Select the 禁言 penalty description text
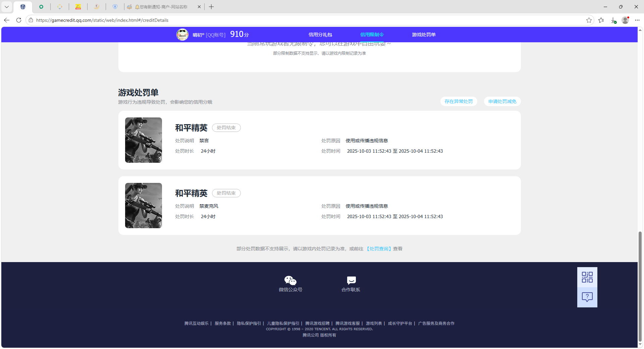 click(204, 141)
